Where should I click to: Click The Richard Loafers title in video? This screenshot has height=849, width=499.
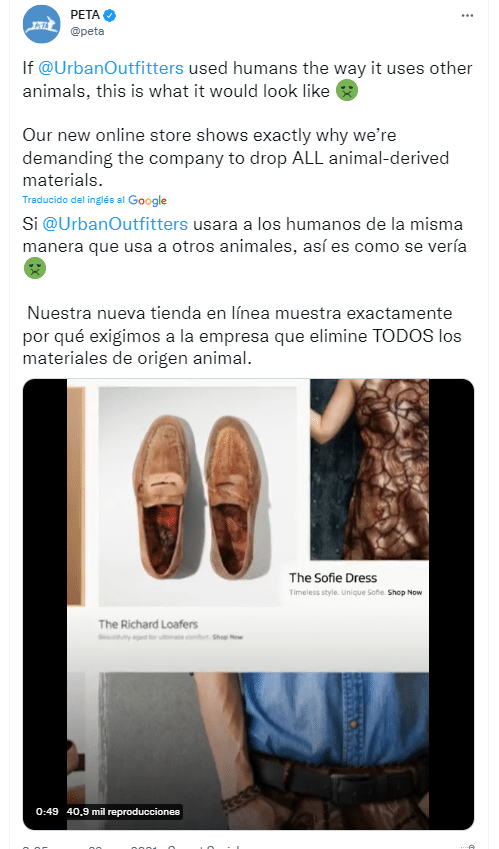tap(148, 624)
